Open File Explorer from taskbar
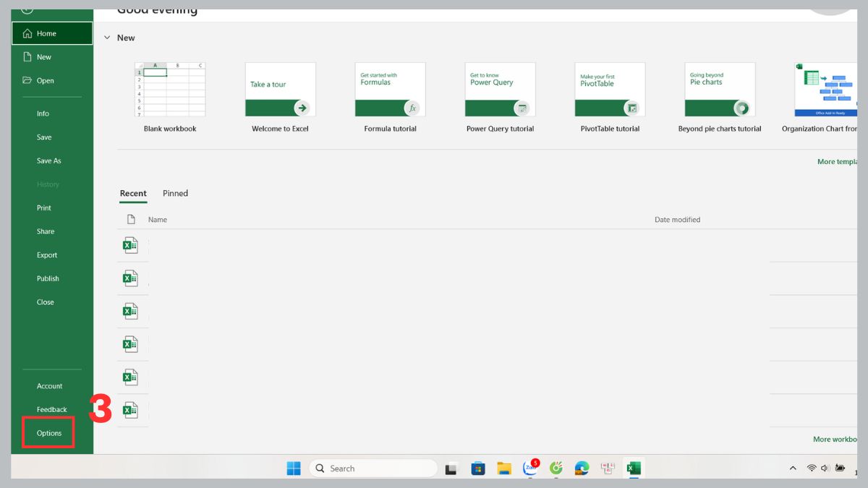Viewport: 868px width, 488px height. [504, 468]
